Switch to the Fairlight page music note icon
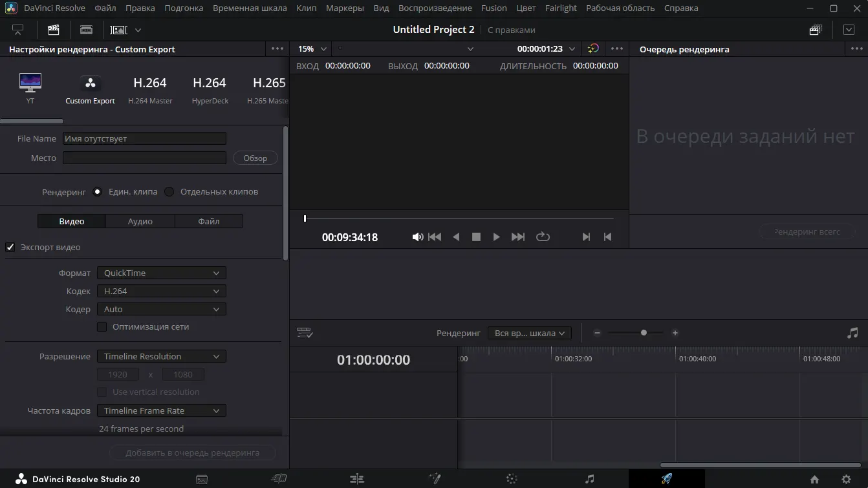The image size is (868, 488). coord(589,479)
